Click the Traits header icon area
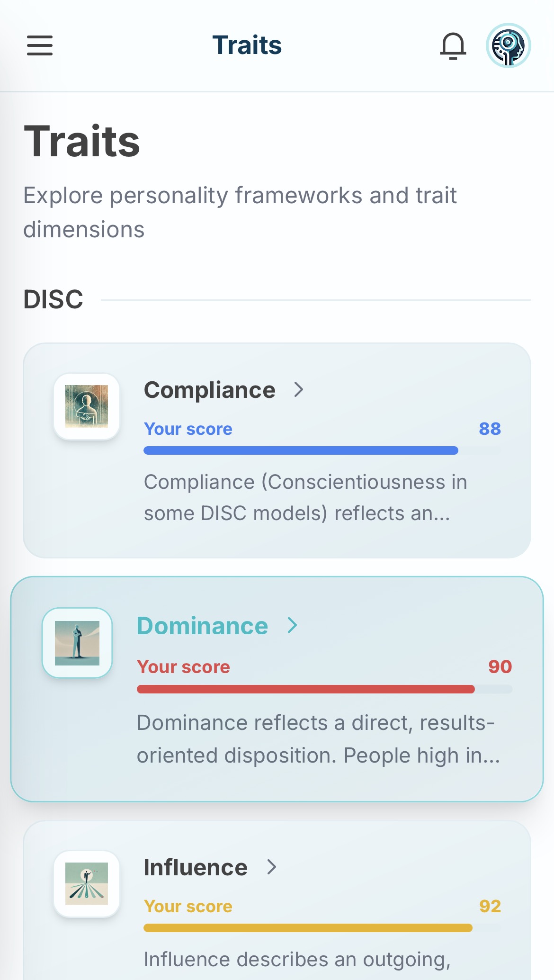554x980 pixels. tap(247, 45)
